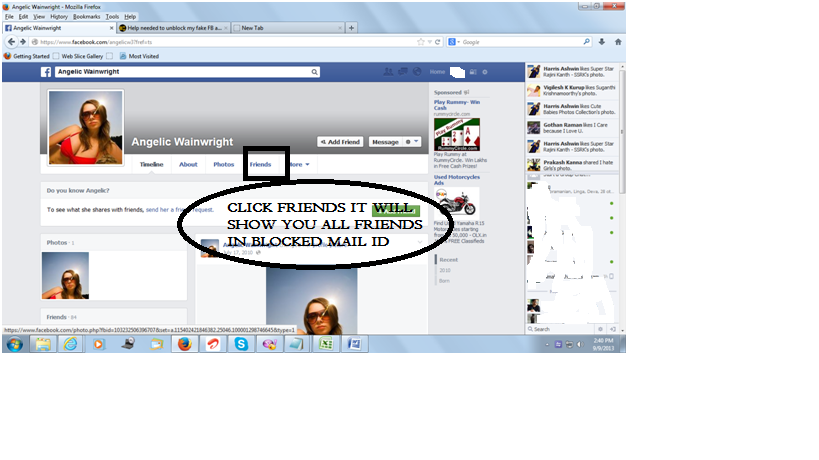
Task: Open the Facebook notifications globe icon
Action: pyautogui.click(x=417, y=72)
